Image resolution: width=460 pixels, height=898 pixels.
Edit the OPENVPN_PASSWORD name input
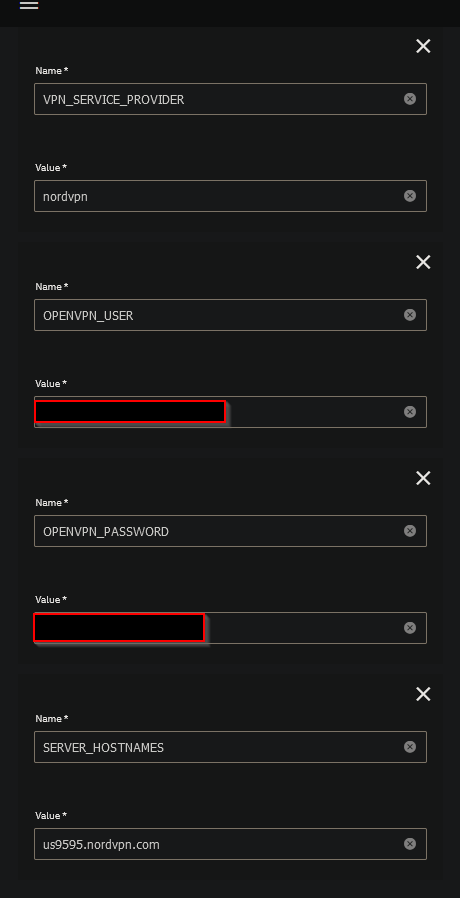[x=230, y=531]
